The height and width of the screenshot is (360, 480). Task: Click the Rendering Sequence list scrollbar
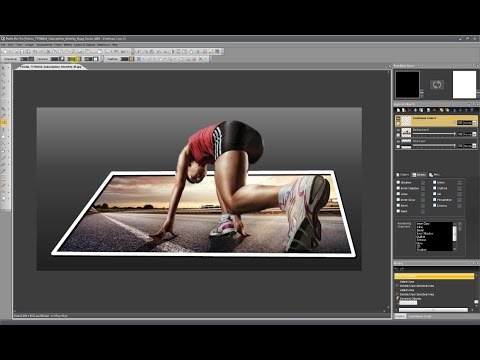coord(454,236)
